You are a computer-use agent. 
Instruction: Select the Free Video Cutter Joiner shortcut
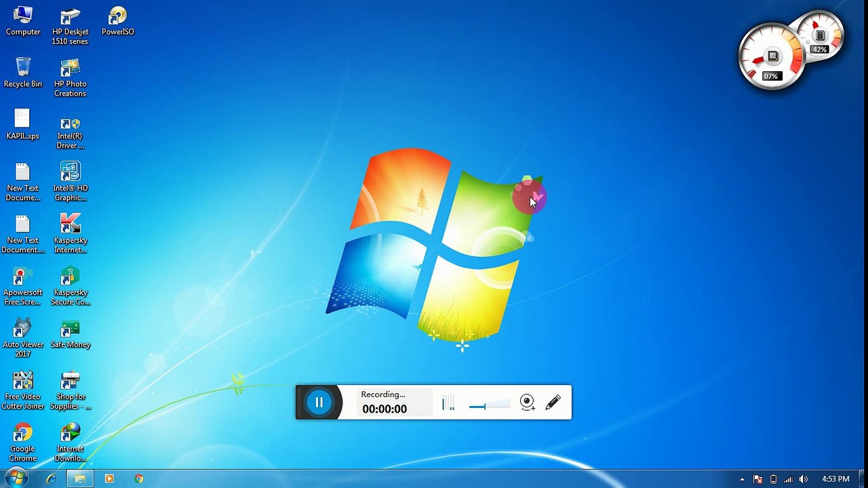coord(23,390)
